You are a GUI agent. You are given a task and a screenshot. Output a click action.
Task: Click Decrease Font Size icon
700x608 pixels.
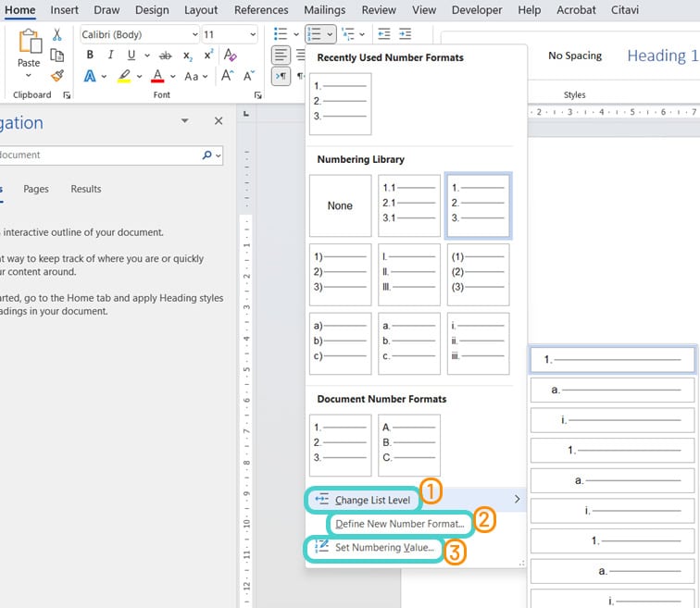[249, 76]
